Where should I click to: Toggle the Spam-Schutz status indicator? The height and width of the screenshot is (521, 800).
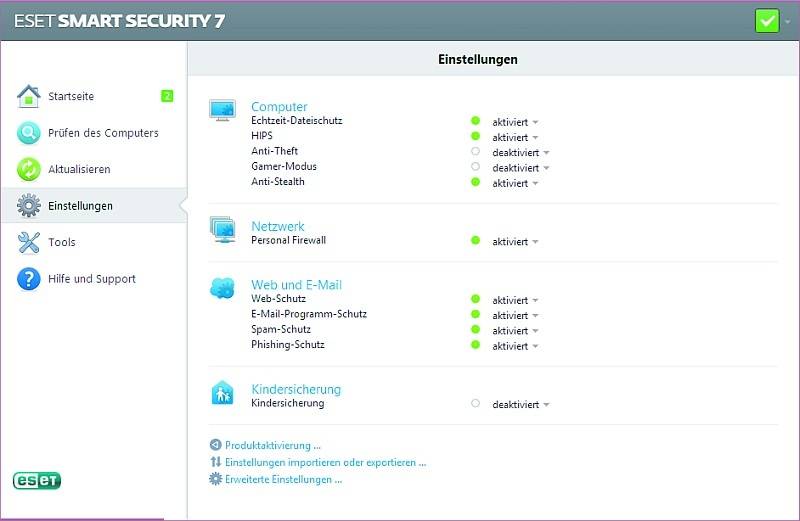476,330
